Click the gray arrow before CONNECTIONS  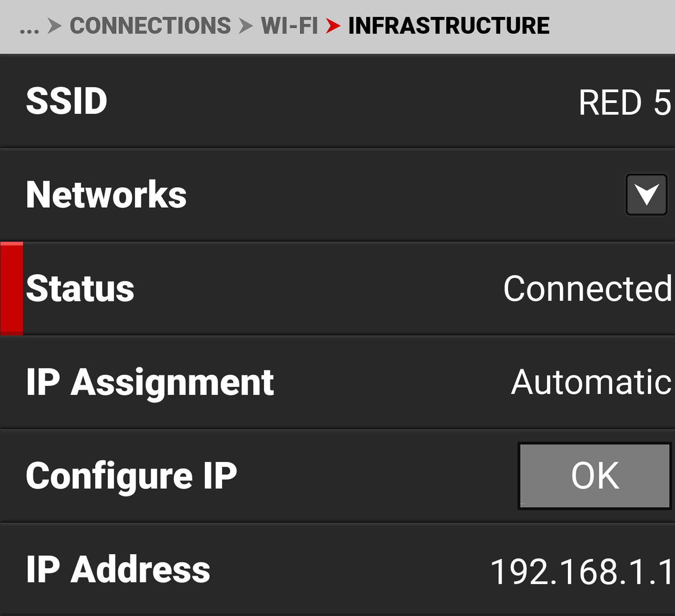[x=54, y=26]
